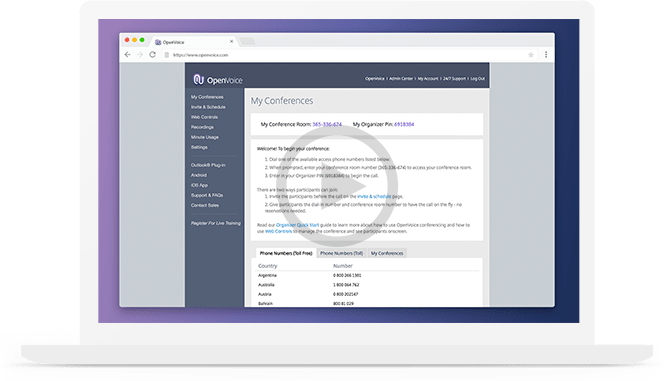Click the Country column header
This screenshot has width=670, height=381.
coord(267,266)
